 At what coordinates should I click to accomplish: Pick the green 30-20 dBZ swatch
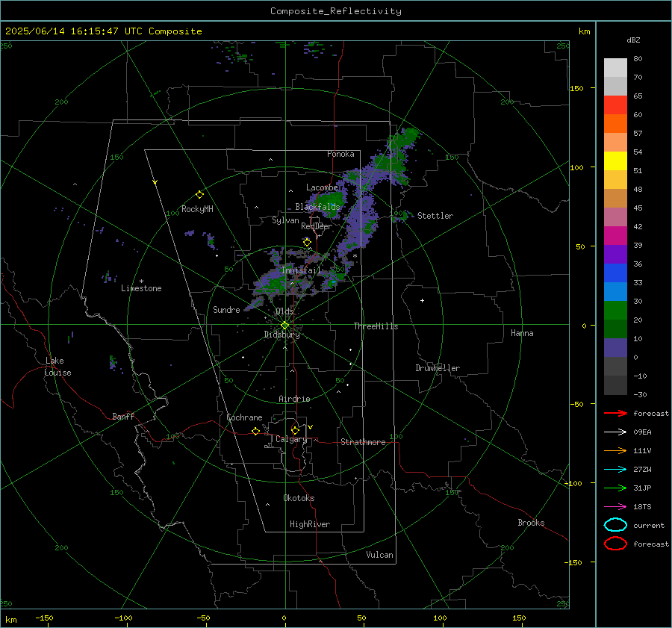[615, 310]
